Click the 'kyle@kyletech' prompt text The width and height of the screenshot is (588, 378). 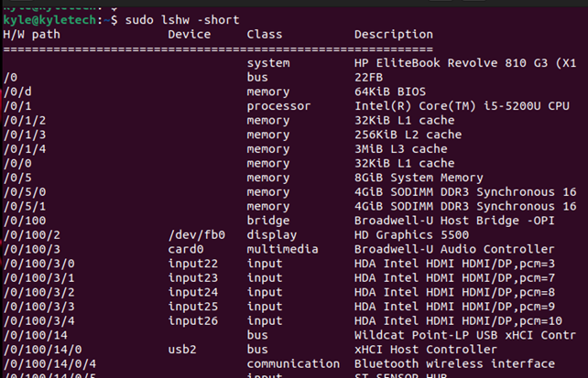point(49,20)
